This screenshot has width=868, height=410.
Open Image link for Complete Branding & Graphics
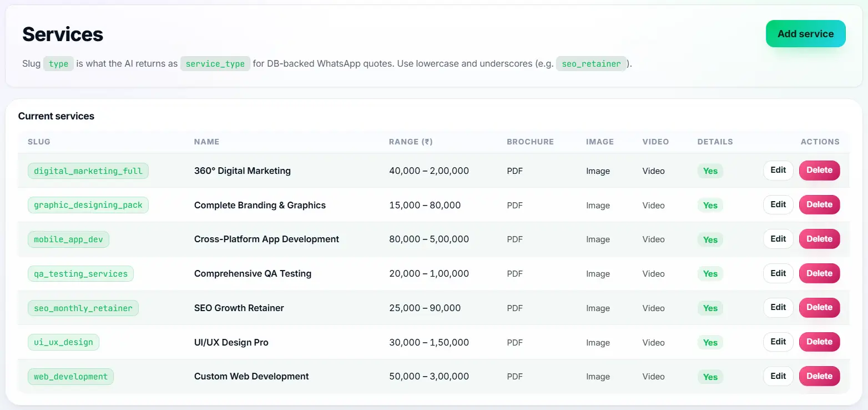pyautogui.click(x=598, y=206)
